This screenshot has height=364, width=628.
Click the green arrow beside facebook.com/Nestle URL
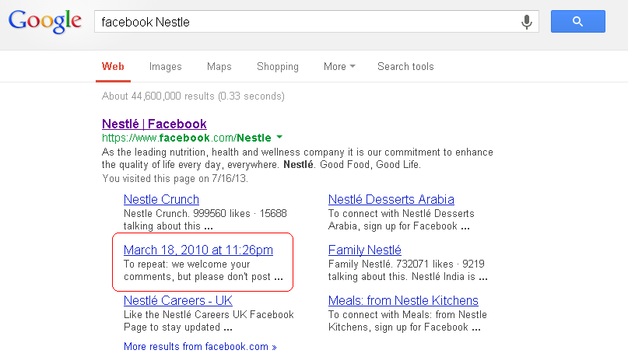coord(279,138)
